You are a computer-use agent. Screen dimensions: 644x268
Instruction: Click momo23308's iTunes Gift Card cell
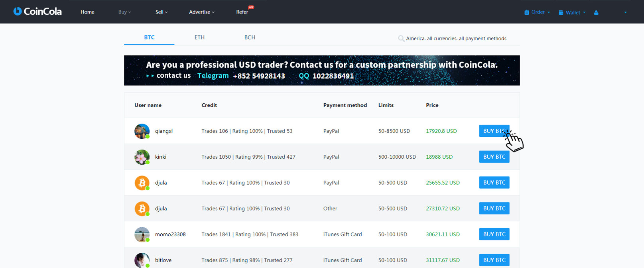pos(343,235)
